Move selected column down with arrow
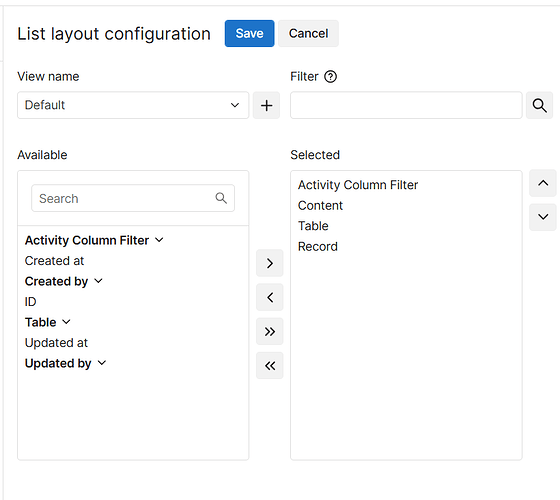Image resolution: width=560 pixels, height=500 pixels. [543, 217]
